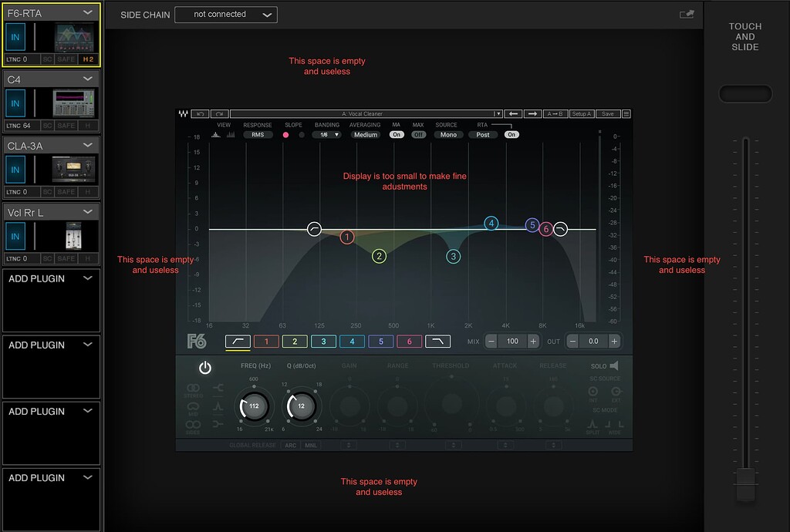The image size is (790, 532).
Task: Open the BANDING 1/6 dropdown
Action: coord(325,134)
